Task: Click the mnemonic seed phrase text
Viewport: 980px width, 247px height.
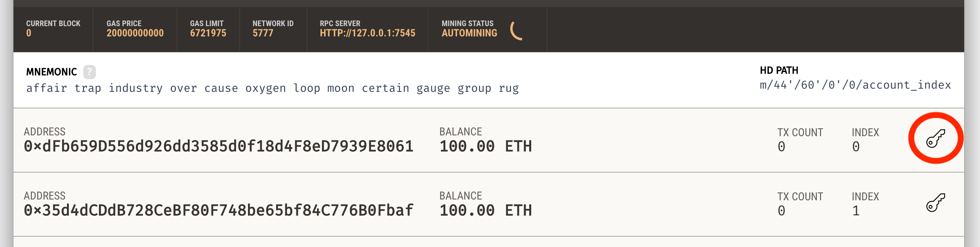Action: click(x=273, y=88)
